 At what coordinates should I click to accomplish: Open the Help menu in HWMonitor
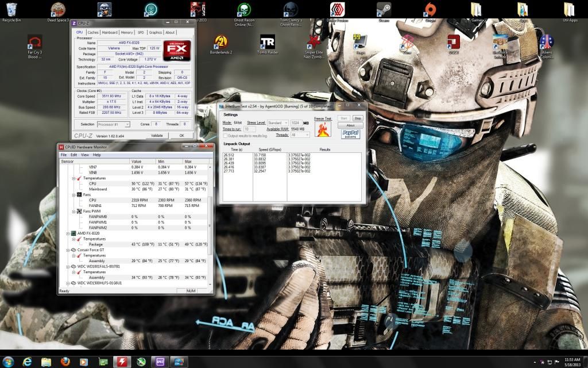coord(96,155)
